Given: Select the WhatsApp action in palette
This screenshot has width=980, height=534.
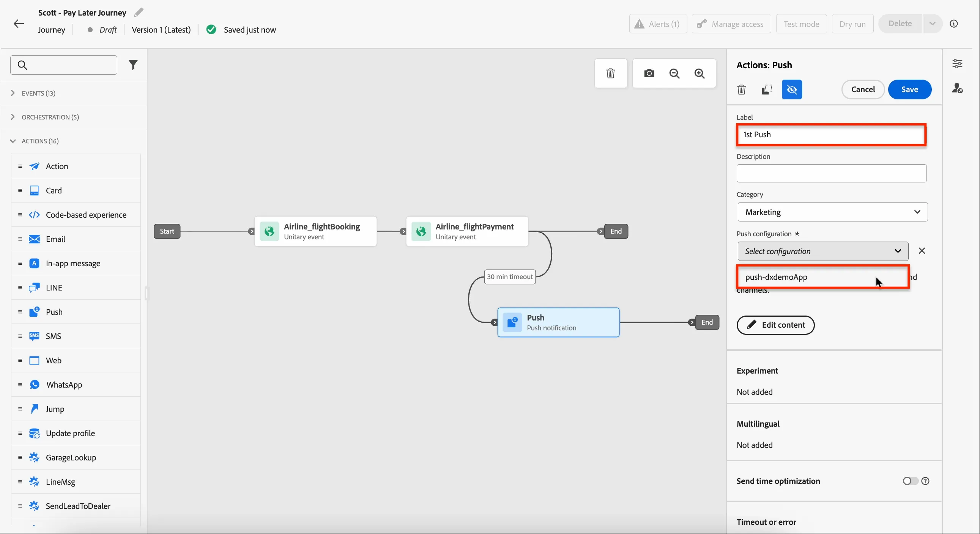Looking at the screenshot, I should coord(76,385).
